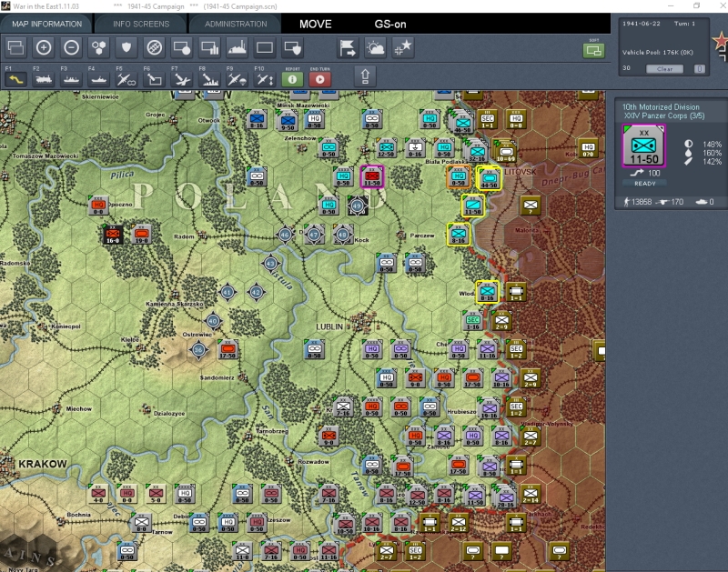This screenshot has width=728, height=572.
Task: Click the plain rectangle map info icon
Action: pos(265,47)
